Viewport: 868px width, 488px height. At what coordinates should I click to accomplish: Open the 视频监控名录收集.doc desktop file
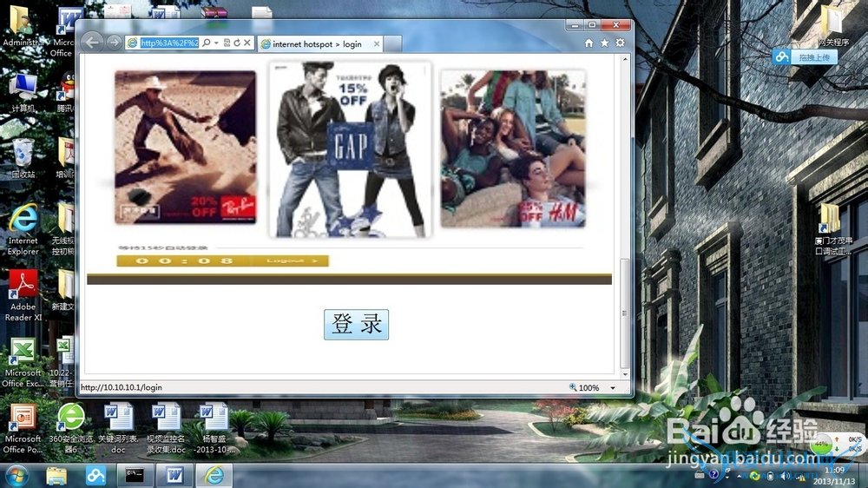(x=166, y=427)
